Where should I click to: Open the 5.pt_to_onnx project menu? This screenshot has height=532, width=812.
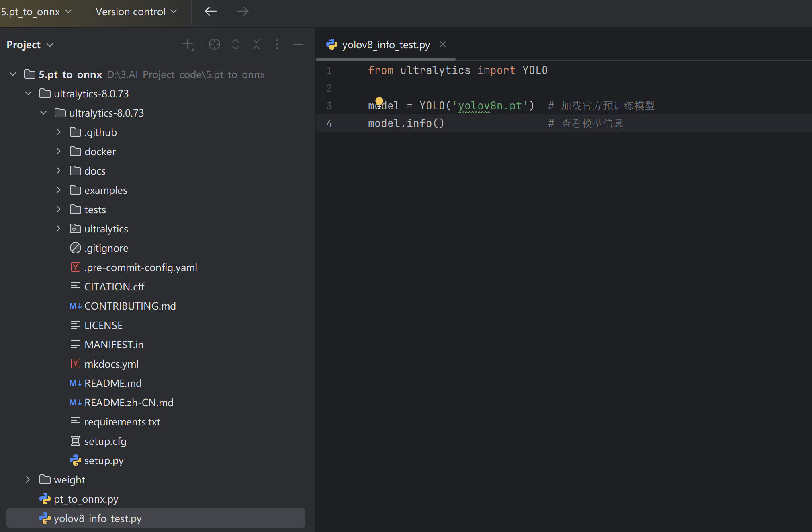[x=36, y=12]
